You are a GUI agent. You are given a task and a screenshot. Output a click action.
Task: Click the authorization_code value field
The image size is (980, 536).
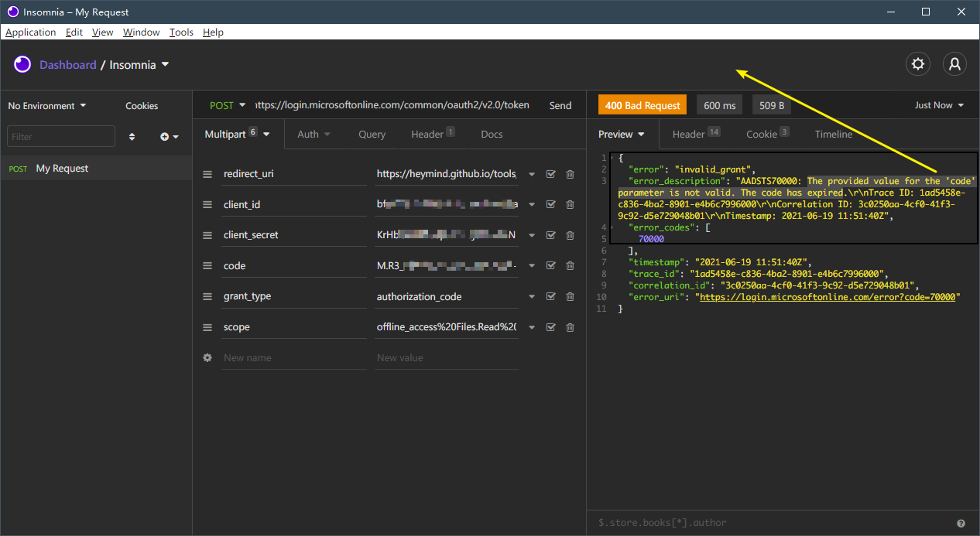pyautogui.click(x=447, y=297)
